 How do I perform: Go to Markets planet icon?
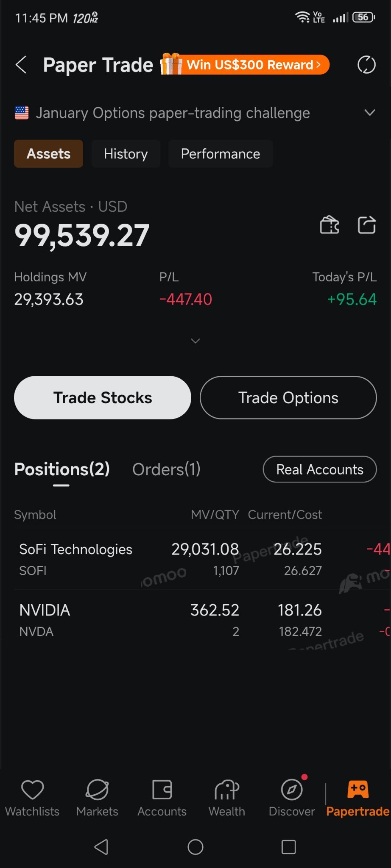(x=97, y=790)
